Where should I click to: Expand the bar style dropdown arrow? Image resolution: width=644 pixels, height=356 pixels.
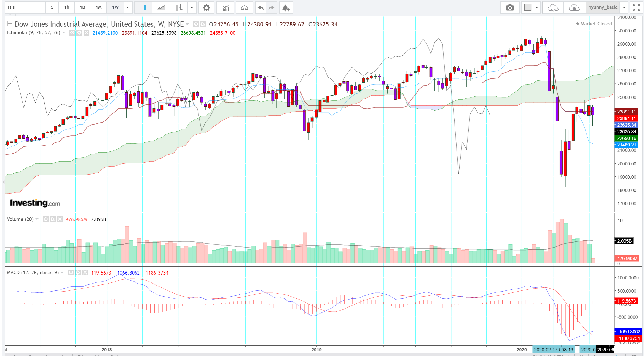tap(192, 7)
